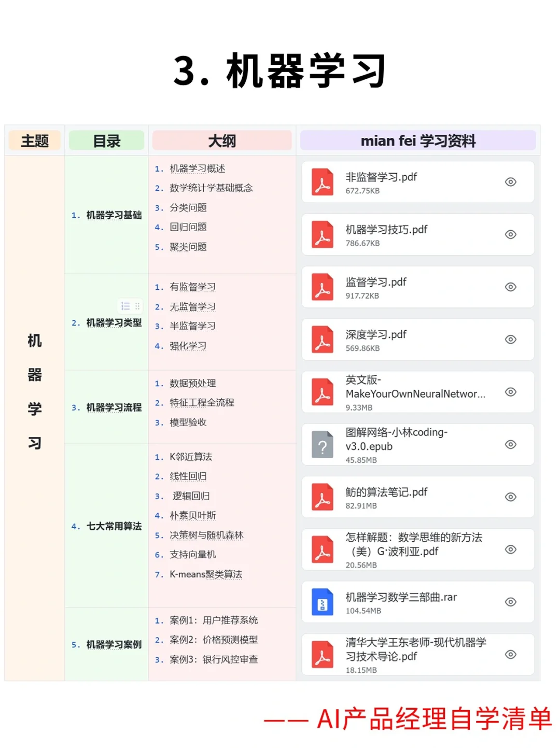Viewport: 560px width, 748px height.
Task: Click outline item 机器学习概述
Action: click(197, 168)
